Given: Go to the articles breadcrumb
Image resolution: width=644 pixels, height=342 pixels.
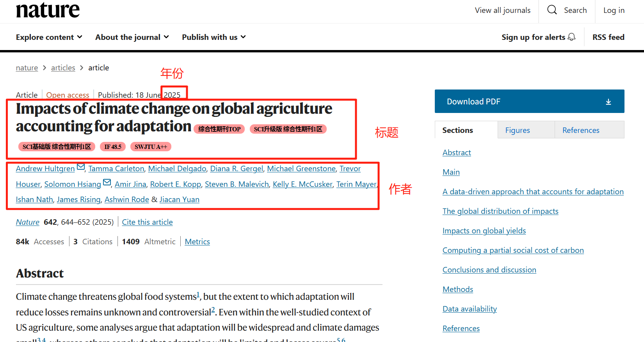Looking at the screenshot, I should pyautogui.click(x=63, y=68).
